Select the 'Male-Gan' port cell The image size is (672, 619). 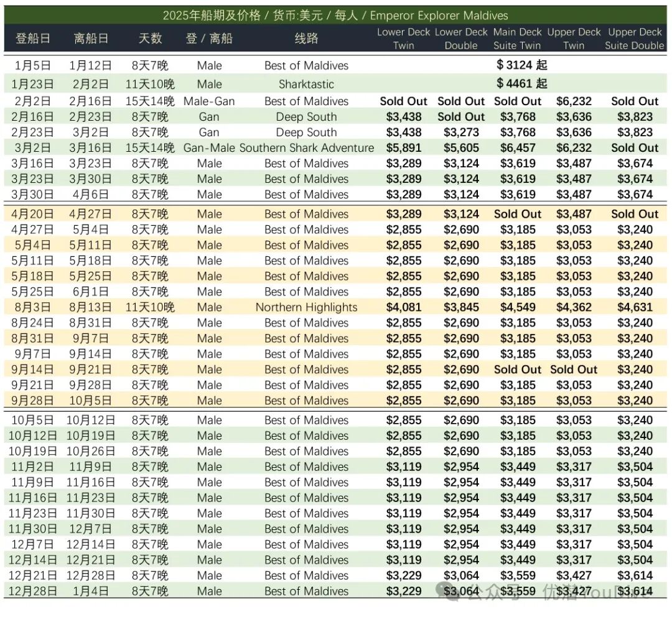[209, 101]
